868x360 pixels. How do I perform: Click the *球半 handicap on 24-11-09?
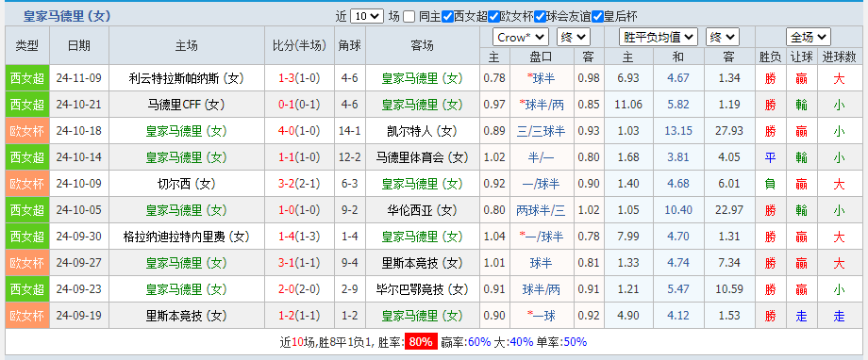tap(542, 78)
